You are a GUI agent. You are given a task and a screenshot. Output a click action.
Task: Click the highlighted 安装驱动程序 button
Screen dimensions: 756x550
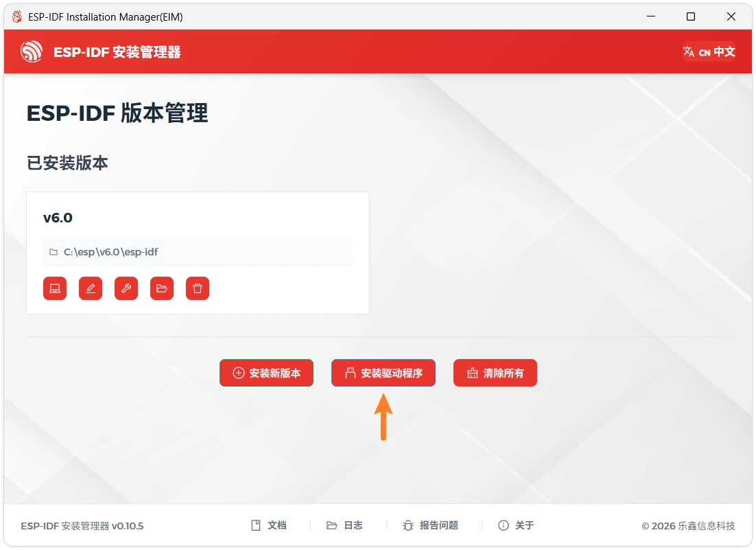(x=383, y=373)
